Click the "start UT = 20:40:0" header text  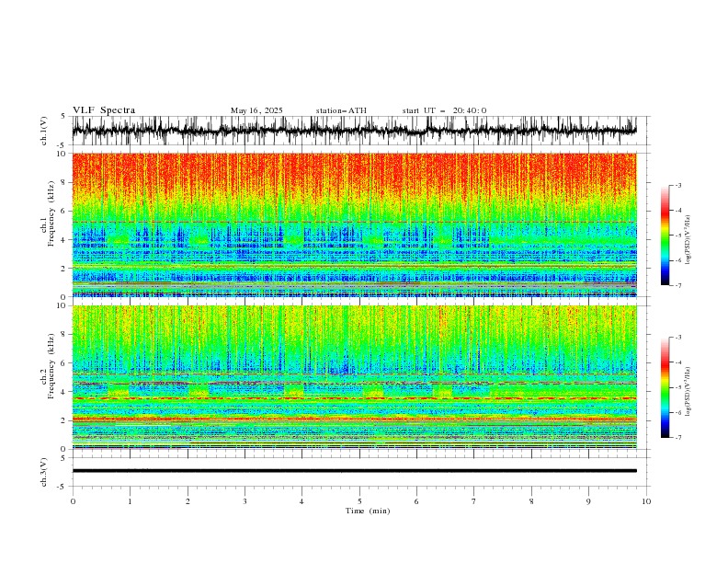pos(444,110)
